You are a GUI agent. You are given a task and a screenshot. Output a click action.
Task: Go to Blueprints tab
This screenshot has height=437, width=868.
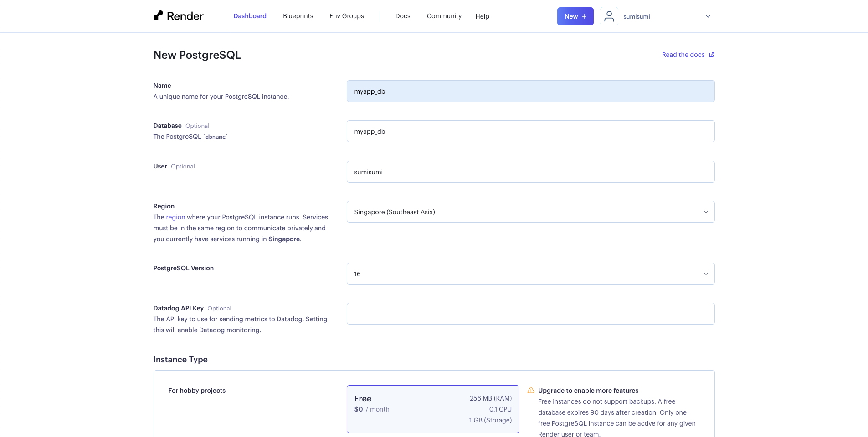coord(298,16)
